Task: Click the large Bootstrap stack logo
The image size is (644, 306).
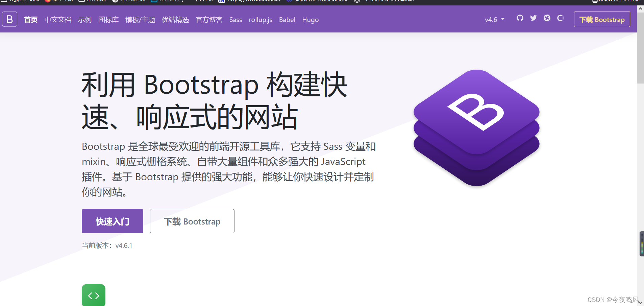Action: click(476, 128)
